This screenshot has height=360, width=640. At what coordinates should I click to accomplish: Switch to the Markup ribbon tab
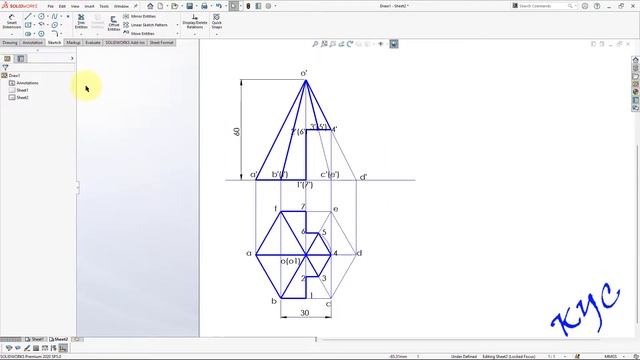coord(73,42)
